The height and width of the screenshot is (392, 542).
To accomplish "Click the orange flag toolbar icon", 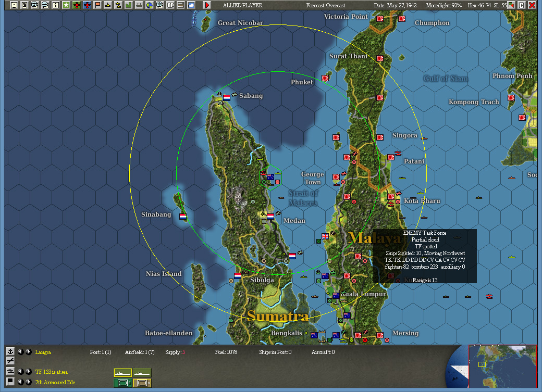I will tap(97, 5).
